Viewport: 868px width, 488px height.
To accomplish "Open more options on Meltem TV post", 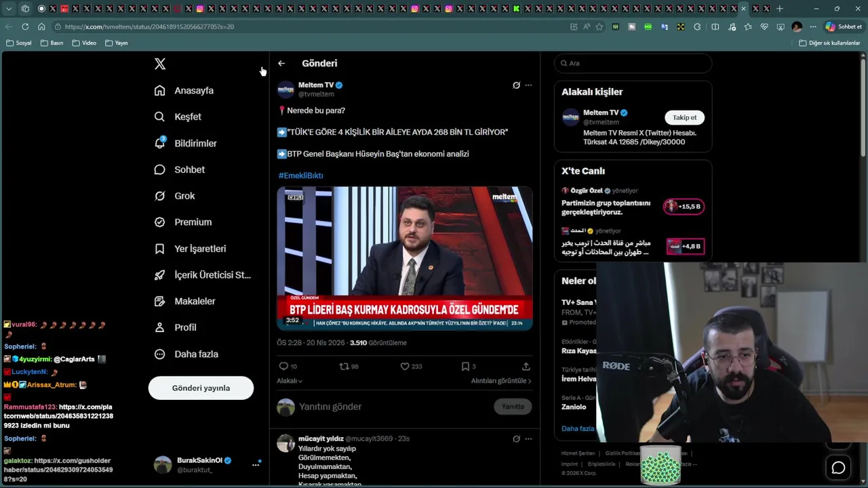I will point(528,85).
